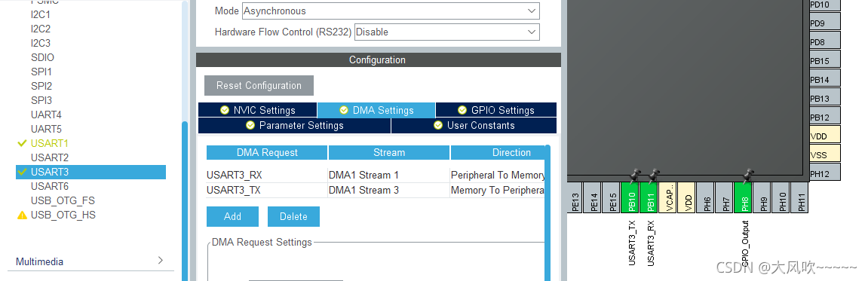Select I2C2 in the peripheral list
Image resolution: width=868 pixels, height=281 pixels.
pyautogui.click(x=41, y=29)
